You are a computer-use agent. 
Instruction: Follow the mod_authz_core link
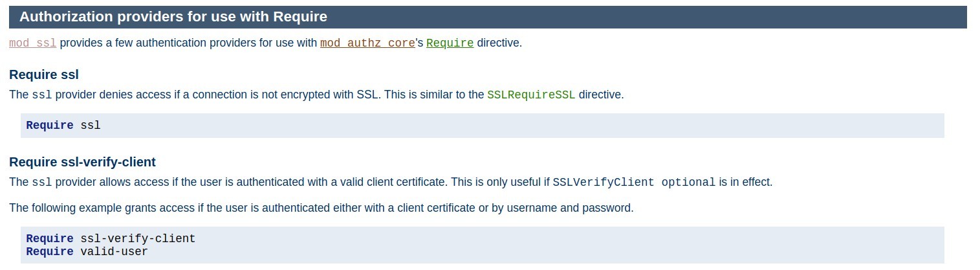point(367,43)
